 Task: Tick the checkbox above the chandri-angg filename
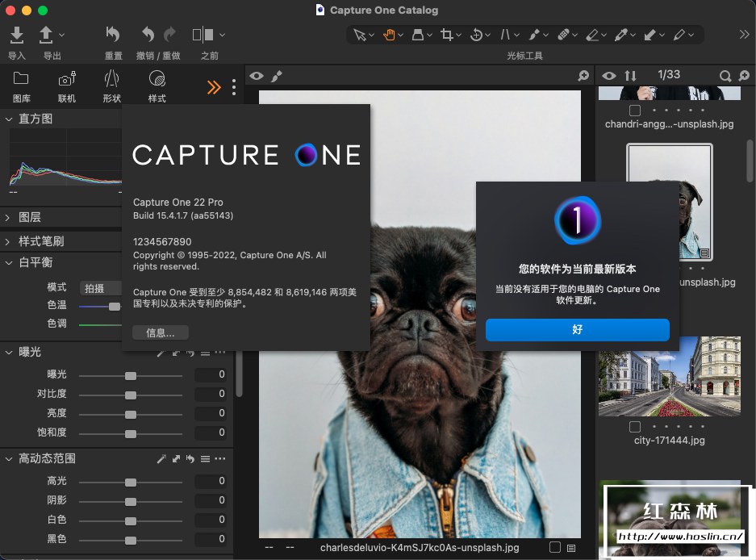click(x=635, y=111)
